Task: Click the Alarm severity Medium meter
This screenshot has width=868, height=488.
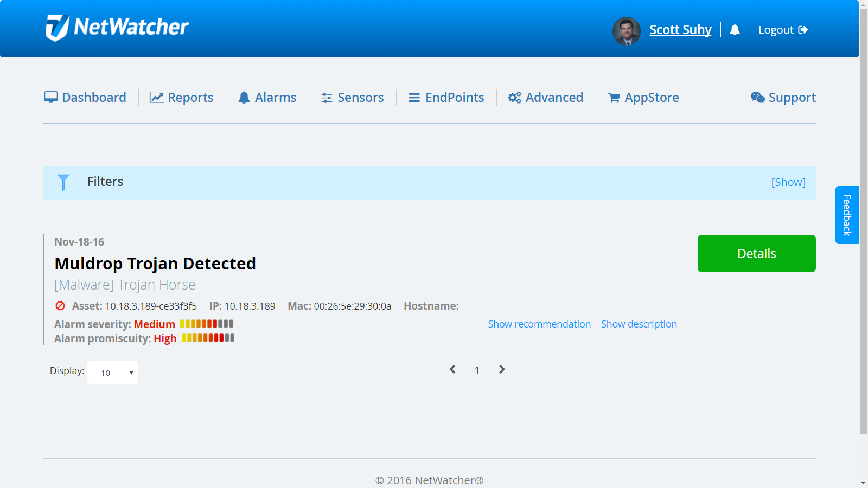Action: pyautogui.click(x=206, y=324)
